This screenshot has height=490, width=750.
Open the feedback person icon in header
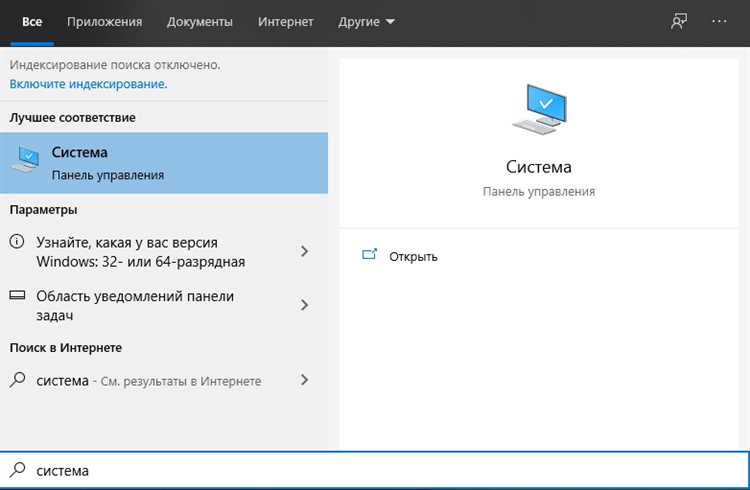click(x=679, y=22)
